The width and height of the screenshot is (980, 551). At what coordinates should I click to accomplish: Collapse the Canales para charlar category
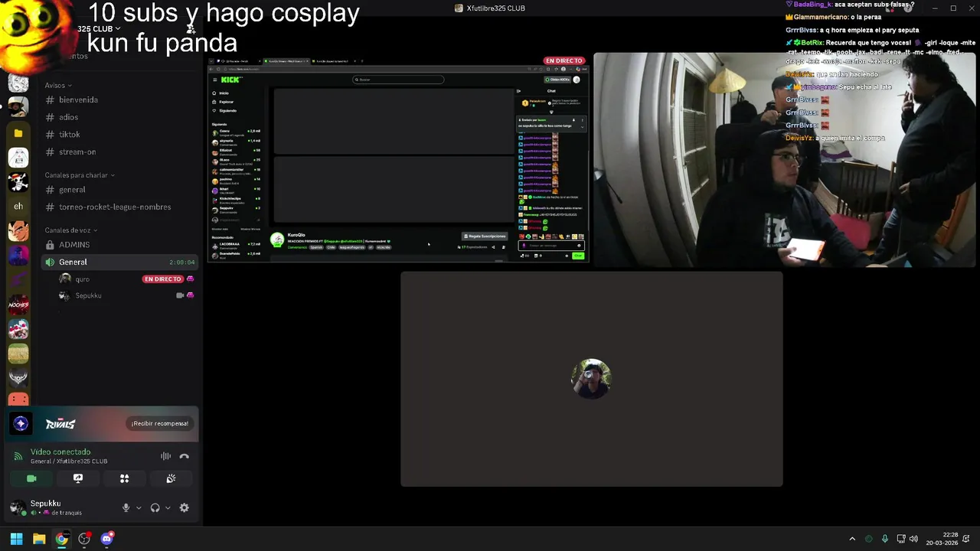[x=80, y=175]
